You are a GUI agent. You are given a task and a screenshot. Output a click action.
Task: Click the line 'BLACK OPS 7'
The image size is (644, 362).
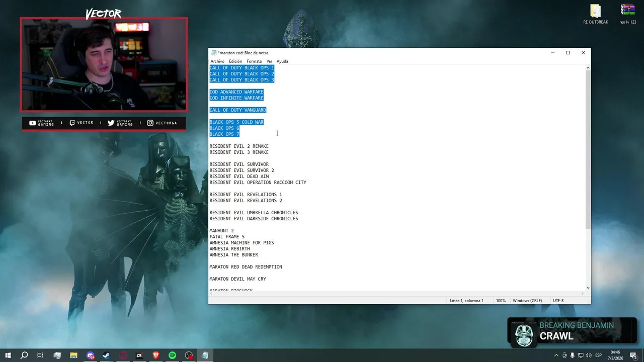click(224, 134)
